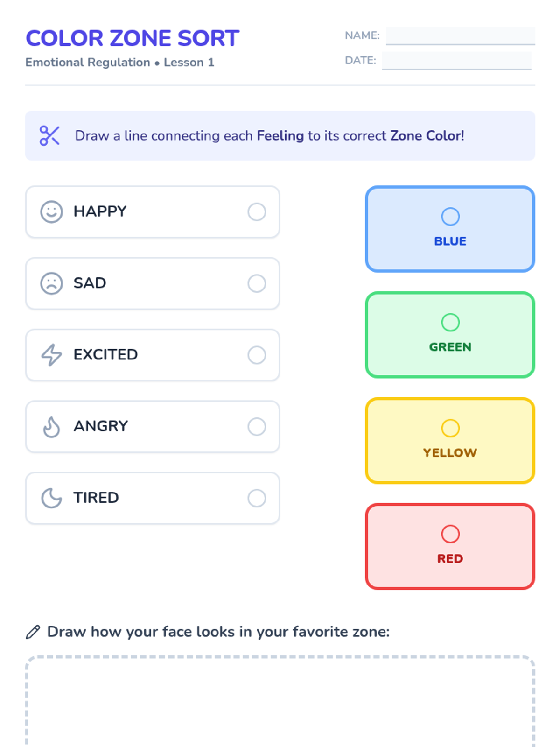Click inside the dashed face drawing area
Image resolution: width=560 pixels, height=747 pixels.
pyautogui.click(x=280, y=700)
